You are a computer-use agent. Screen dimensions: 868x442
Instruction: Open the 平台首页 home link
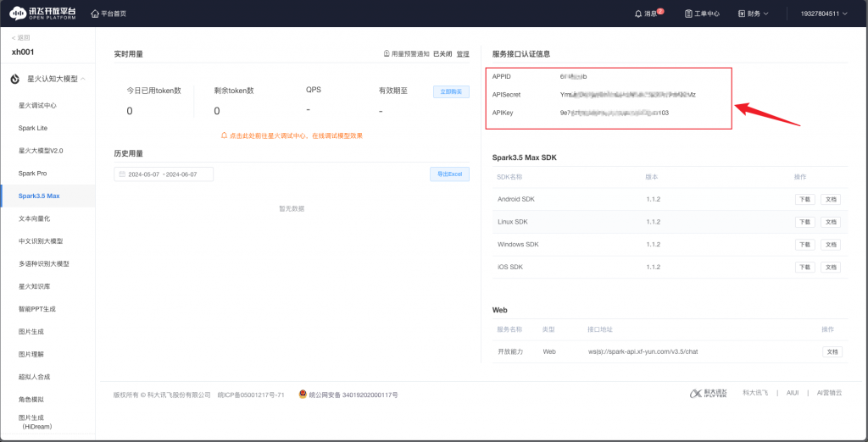108,14
